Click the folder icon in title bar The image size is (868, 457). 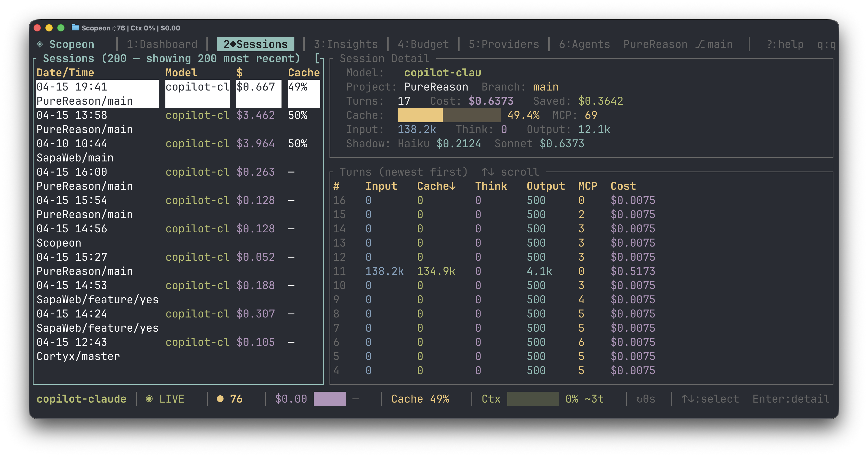click(x=75, y=28)
